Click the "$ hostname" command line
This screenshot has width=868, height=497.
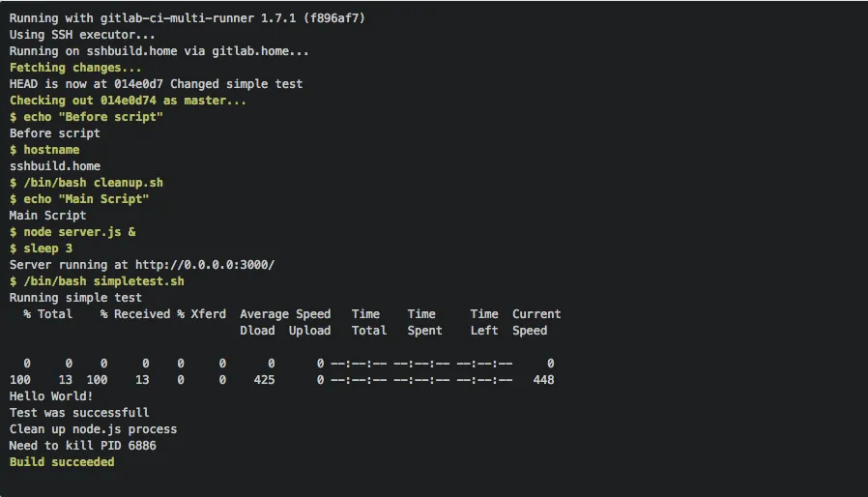[44, 150]
